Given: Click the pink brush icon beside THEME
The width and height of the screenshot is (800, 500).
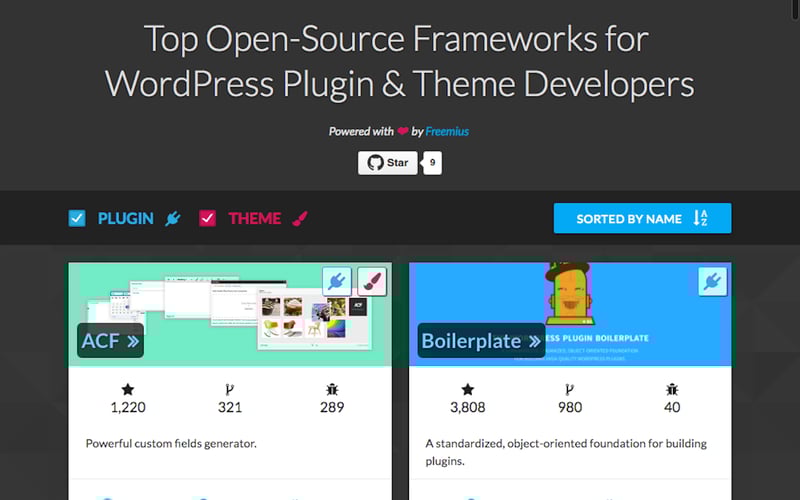Looking at the screenshot, I should point(300,218).
